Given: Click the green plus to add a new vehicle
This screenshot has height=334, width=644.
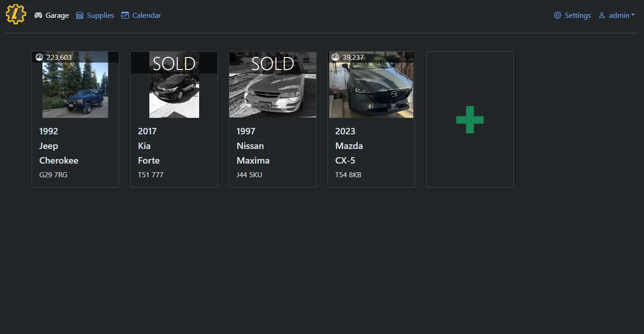Looking at the screenshot, I should pyautogui.click(x=470, y=119).
